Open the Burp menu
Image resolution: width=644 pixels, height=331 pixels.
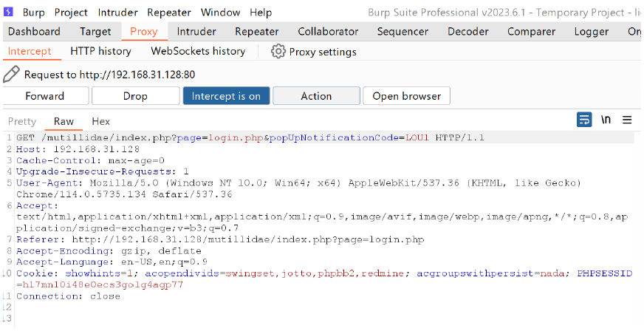[34, 13]
